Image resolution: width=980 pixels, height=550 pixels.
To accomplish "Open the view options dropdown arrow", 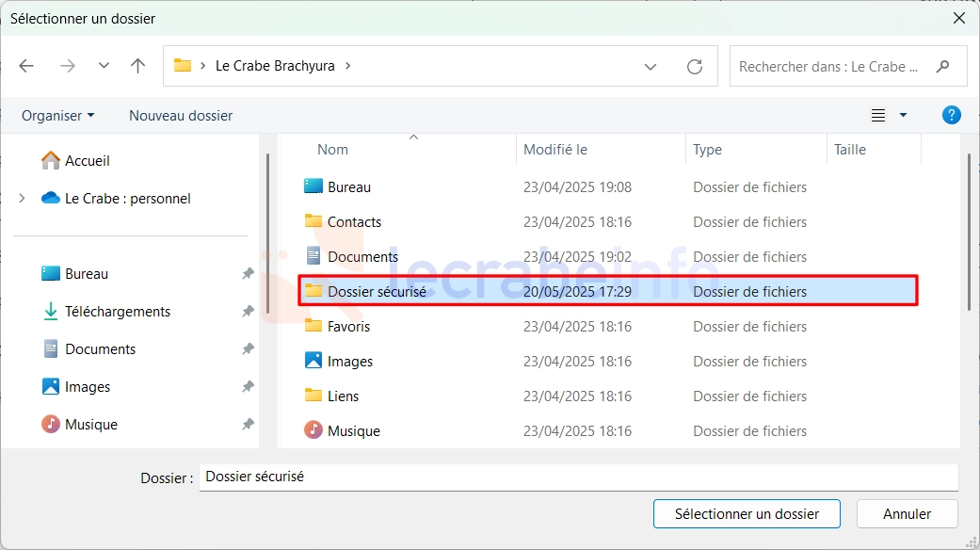I will (x=903, y=115).
